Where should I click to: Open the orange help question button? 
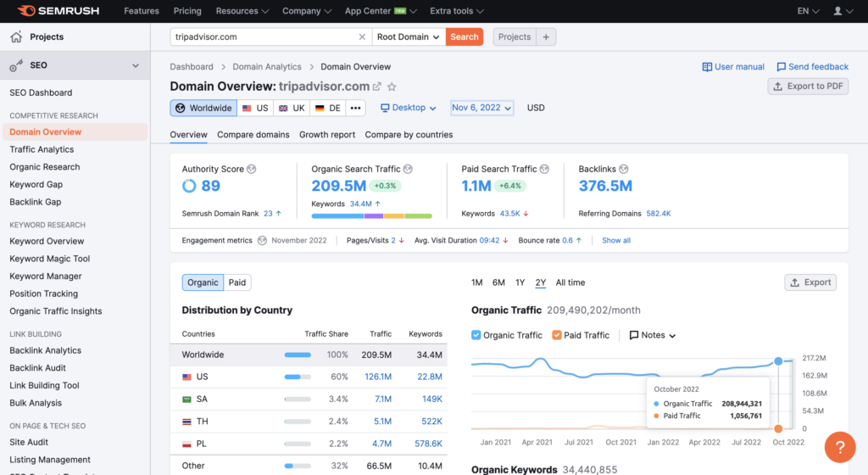(x=840, y=447)
